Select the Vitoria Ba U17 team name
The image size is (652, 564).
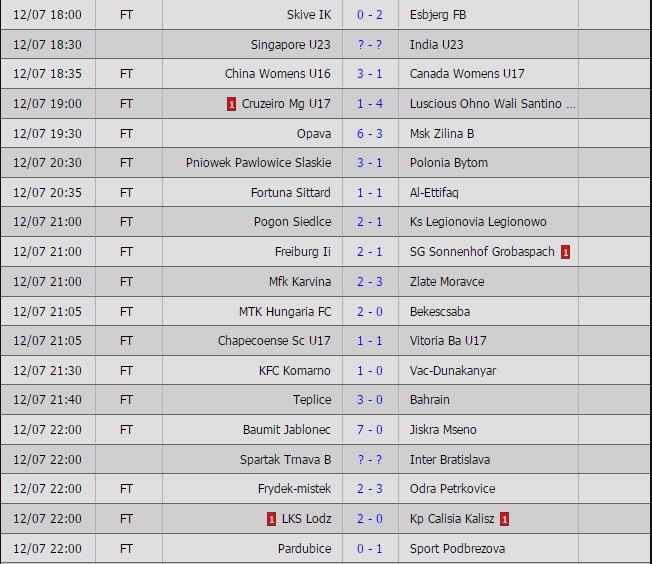click(x=448, y=341)
